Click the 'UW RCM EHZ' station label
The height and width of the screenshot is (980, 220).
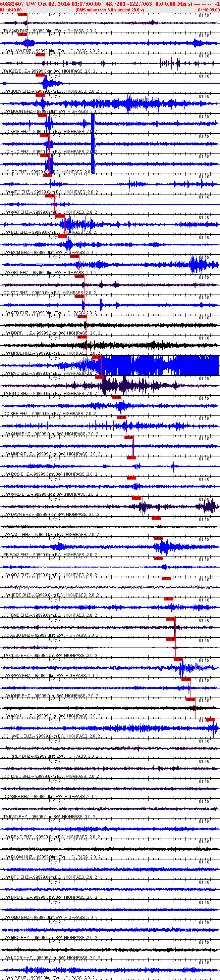[17, 253]
